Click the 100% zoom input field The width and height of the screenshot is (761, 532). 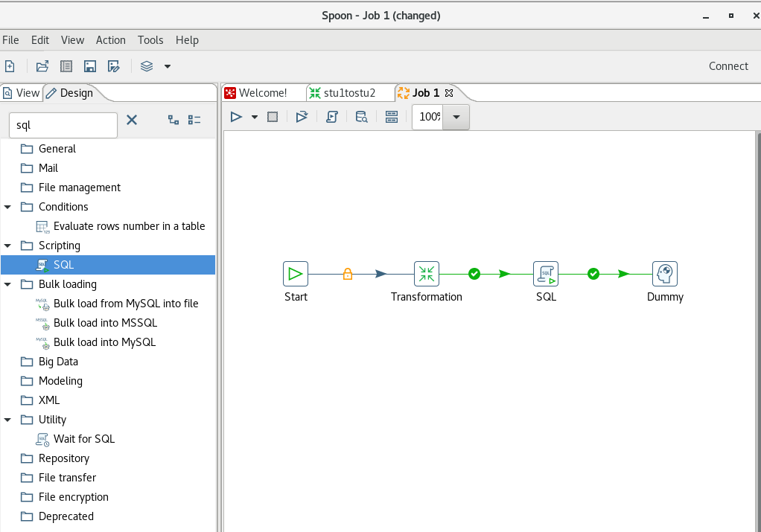click(428, 117)
